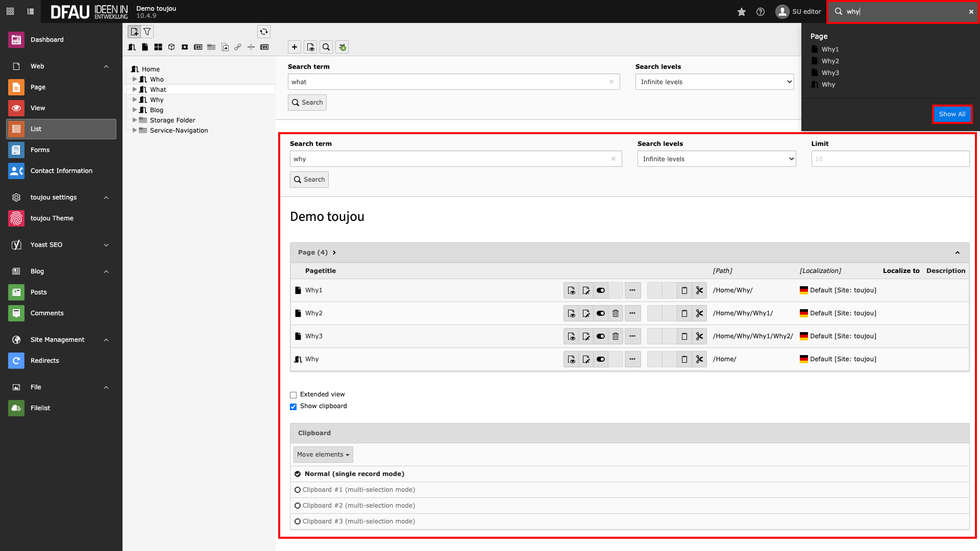This screenshot has width=980, height=551.
Task: Click Search button below why term
Action: coord(309,180)
